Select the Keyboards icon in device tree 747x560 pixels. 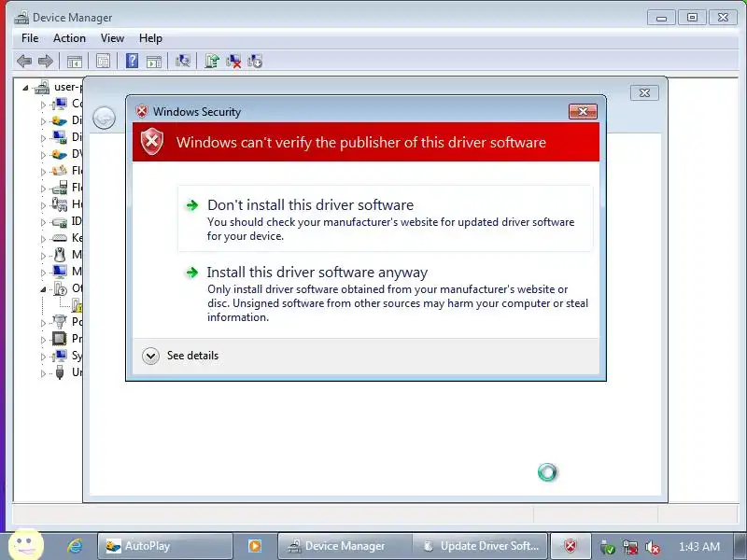pyautogui.click(x=59, y=238)
